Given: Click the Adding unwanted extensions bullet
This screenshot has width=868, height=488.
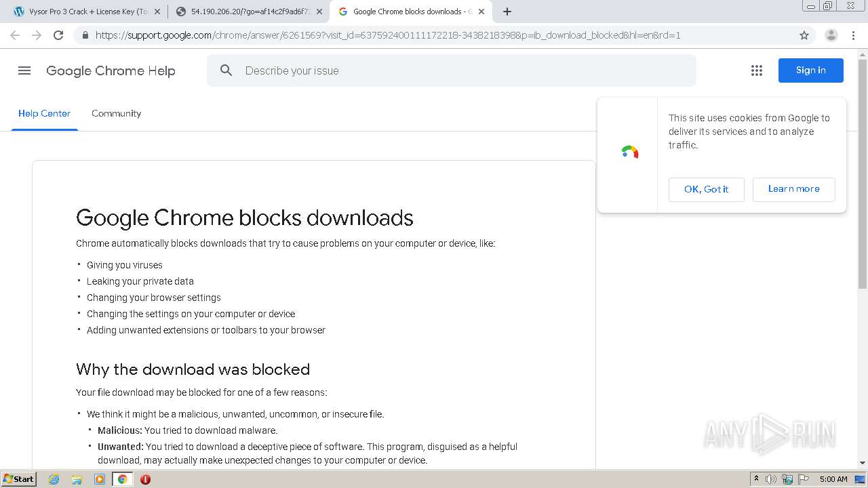Looking at the screenshot, I should coord(206,330).
